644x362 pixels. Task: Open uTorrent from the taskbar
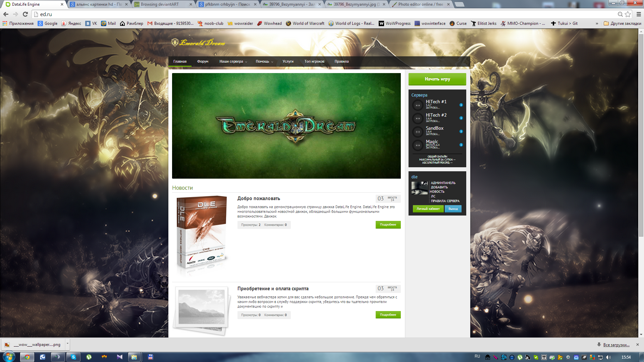89,357
